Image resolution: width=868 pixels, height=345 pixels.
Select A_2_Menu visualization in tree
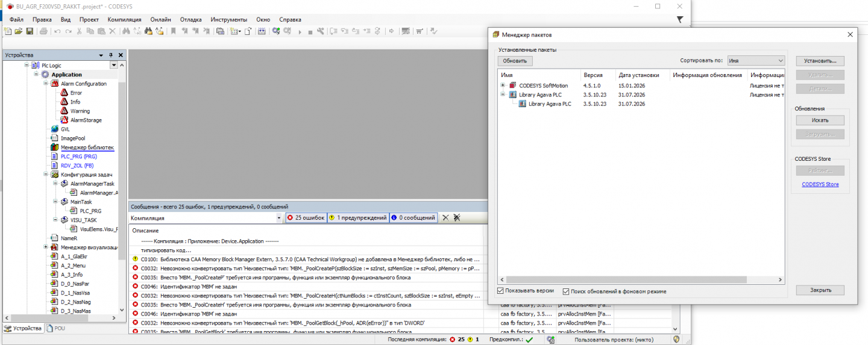pyautogui.click(x=73, y=265)
